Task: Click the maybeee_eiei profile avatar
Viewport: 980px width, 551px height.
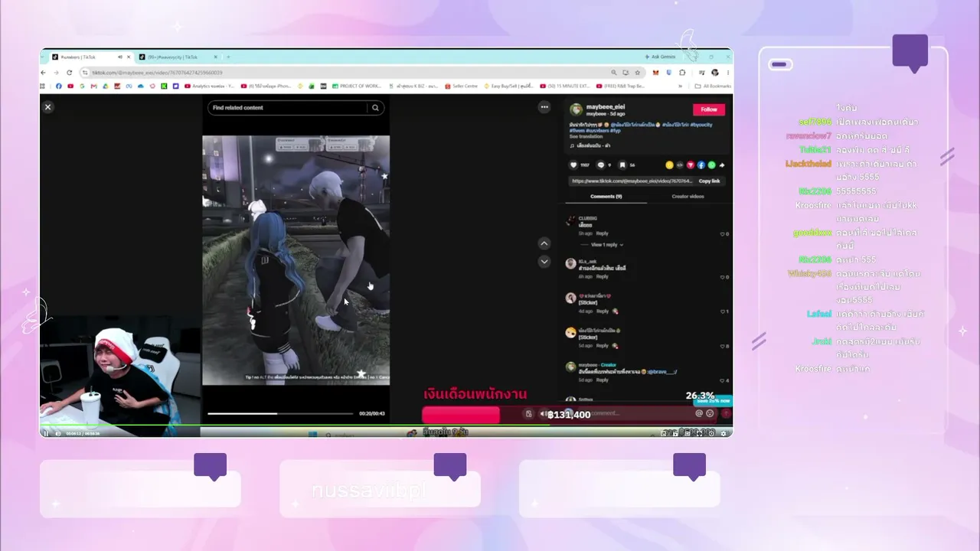Action: 576,109
